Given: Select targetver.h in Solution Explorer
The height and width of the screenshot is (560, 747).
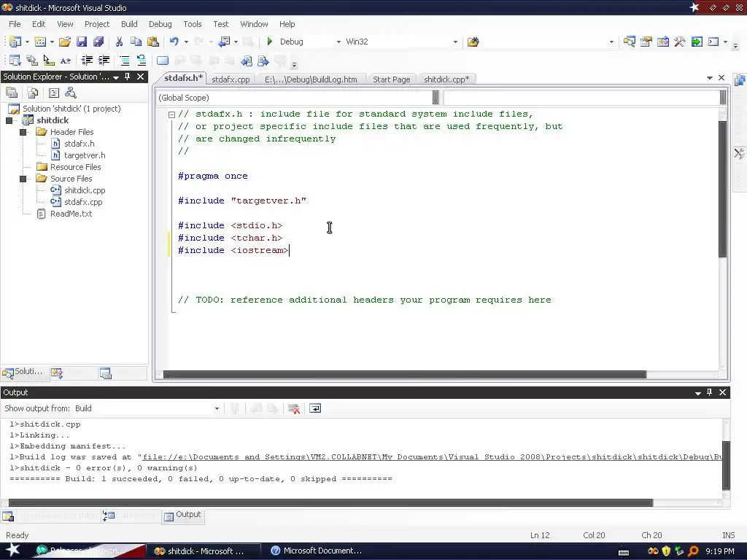Looking at the screenshot, I should (85, 155).
